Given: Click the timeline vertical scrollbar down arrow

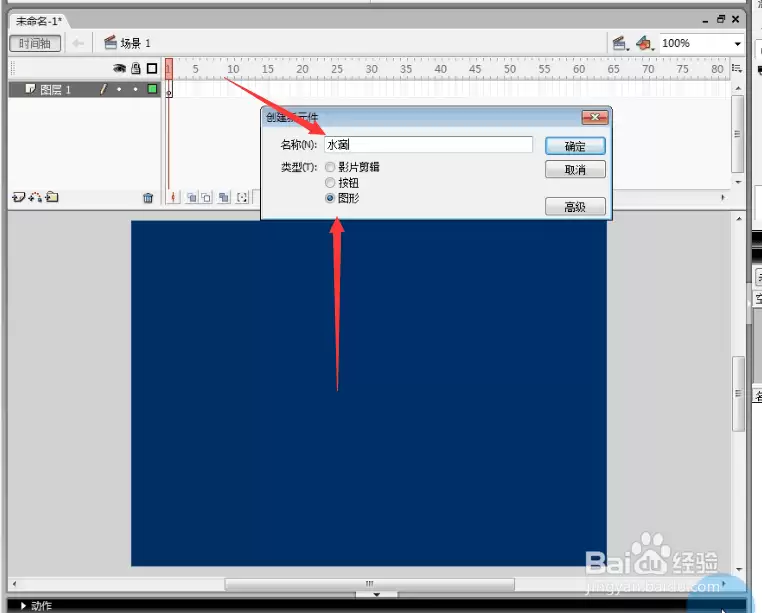Looking at the screenshot, I should pos(738,182).
